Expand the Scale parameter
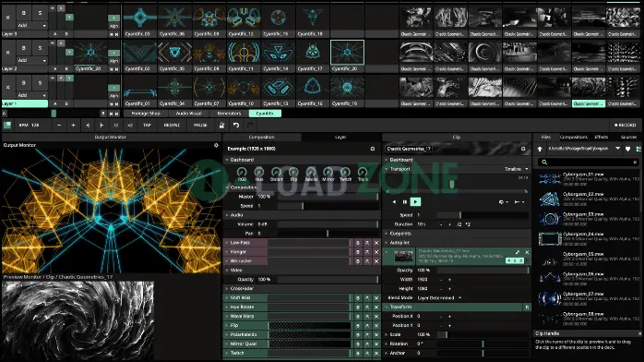This screenshot has width=644, height=362. coord(387,334)
